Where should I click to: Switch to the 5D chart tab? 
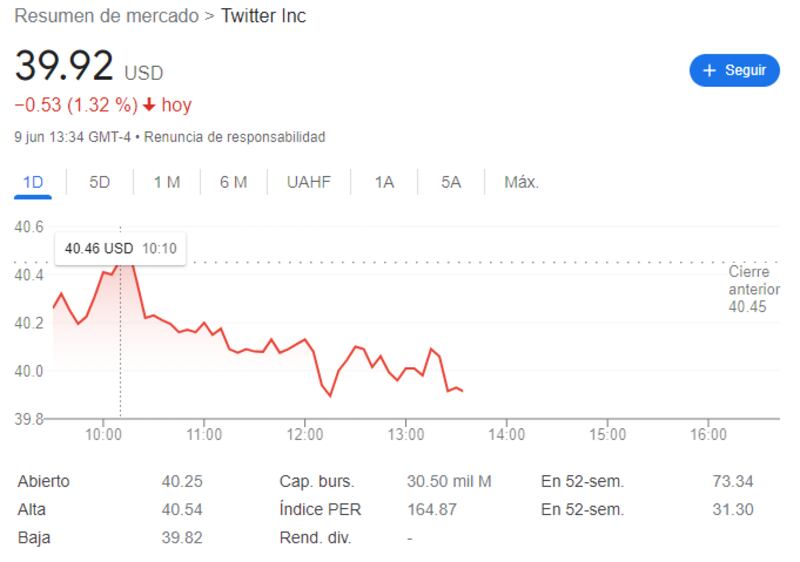click(x=100, y=182)
